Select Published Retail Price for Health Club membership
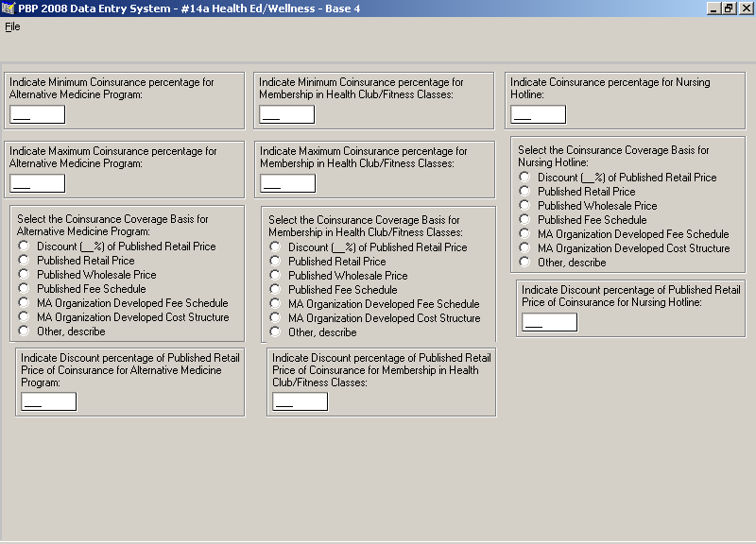Viewport: 756px width, 544px height. [328, 262]
